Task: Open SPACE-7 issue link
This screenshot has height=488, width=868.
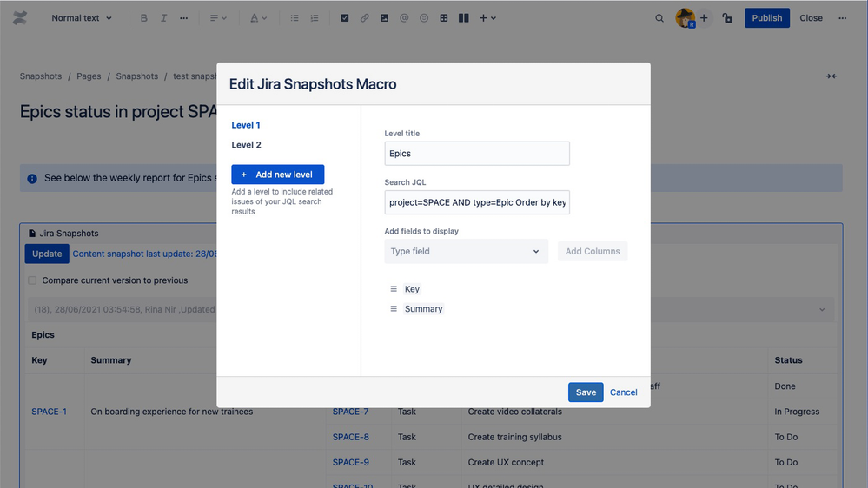Action: tap(350, 412)
